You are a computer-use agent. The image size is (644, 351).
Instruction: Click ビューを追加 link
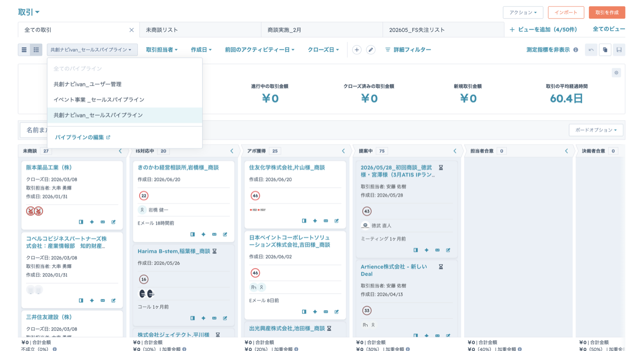pyautogui.click(x=543, y=29)
